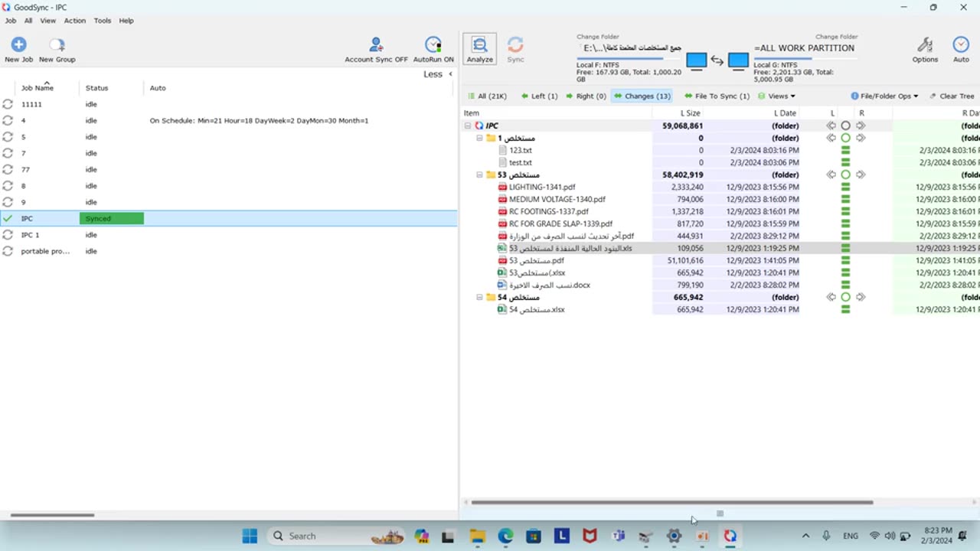Open the Action menu
Screen dimensions: 980x551
point(75,21)
